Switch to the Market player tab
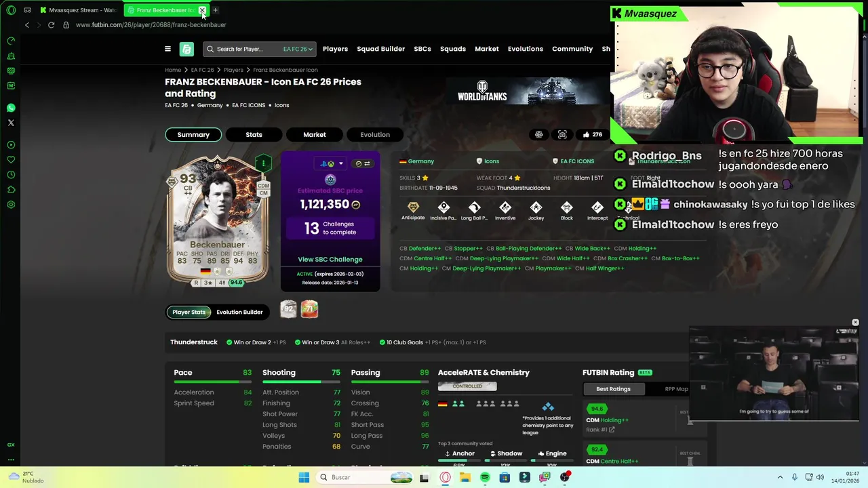 315,134
